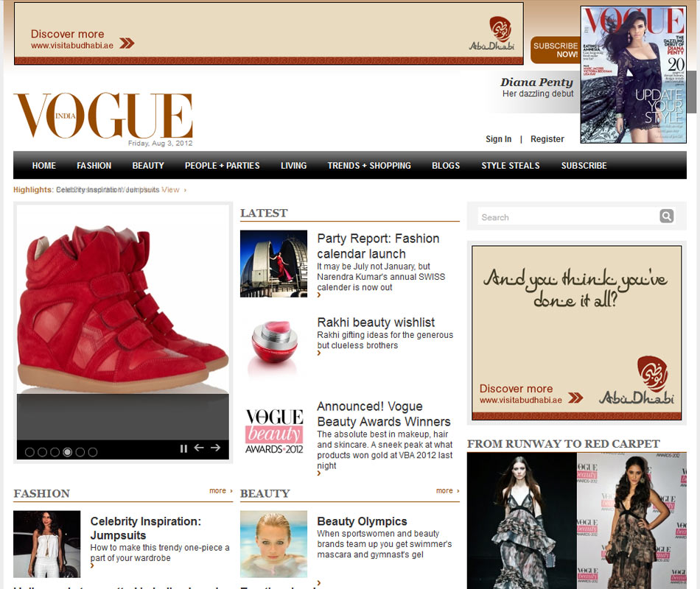Click the Diana Penty cover headline
The width and height of the screenshot is (700, 589).
[536, 82]
